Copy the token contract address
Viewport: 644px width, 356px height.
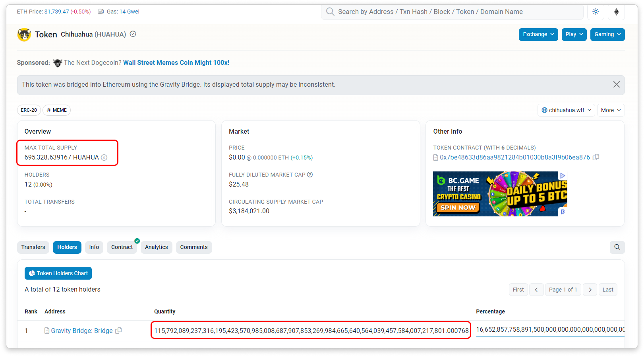596,157
